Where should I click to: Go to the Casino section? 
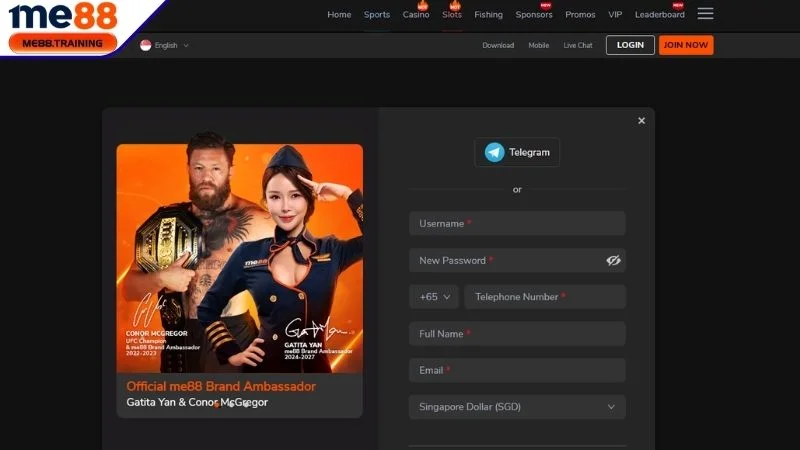[x=416, y=15]
